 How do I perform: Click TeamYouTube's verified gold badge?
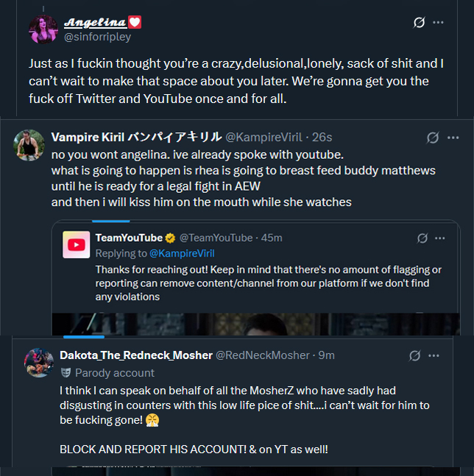[x=171, y=238]
